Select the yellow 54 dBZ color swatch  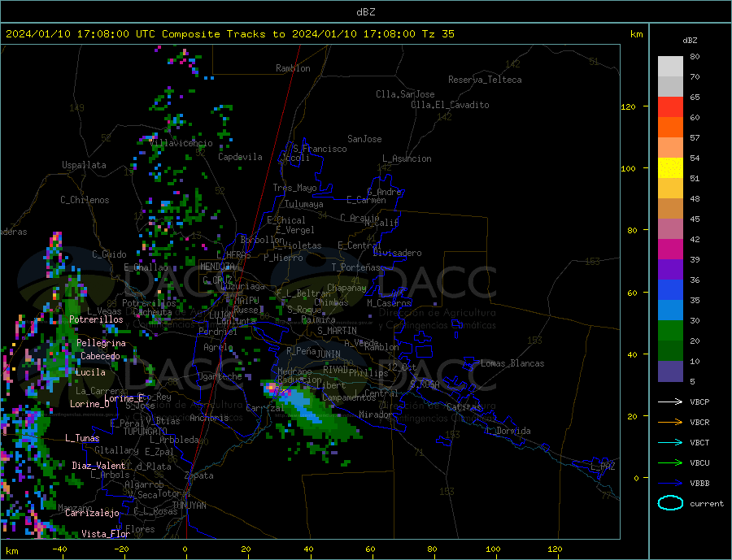click(670, 168)
